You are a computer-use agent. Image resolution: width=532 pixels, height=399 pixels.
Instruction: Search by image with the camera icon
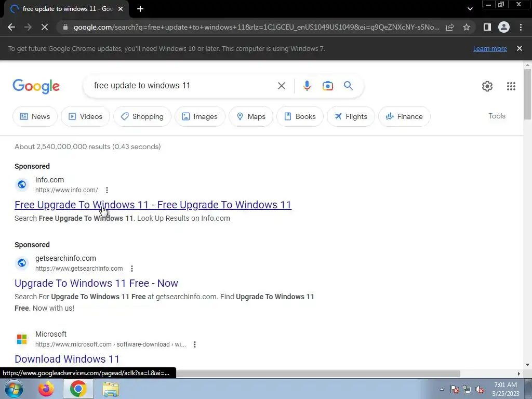[x=328, y=86]
